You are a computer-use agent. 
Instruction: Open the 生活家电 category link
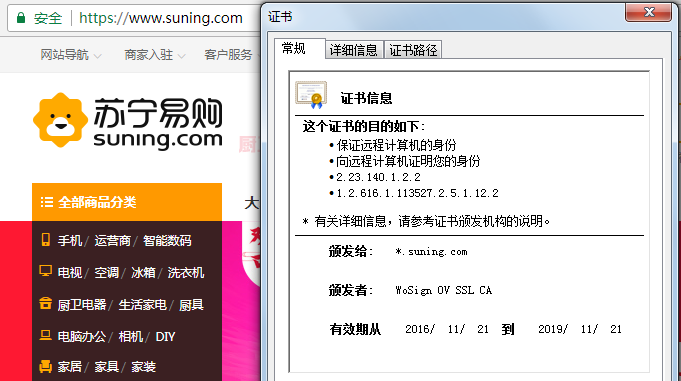143,305
